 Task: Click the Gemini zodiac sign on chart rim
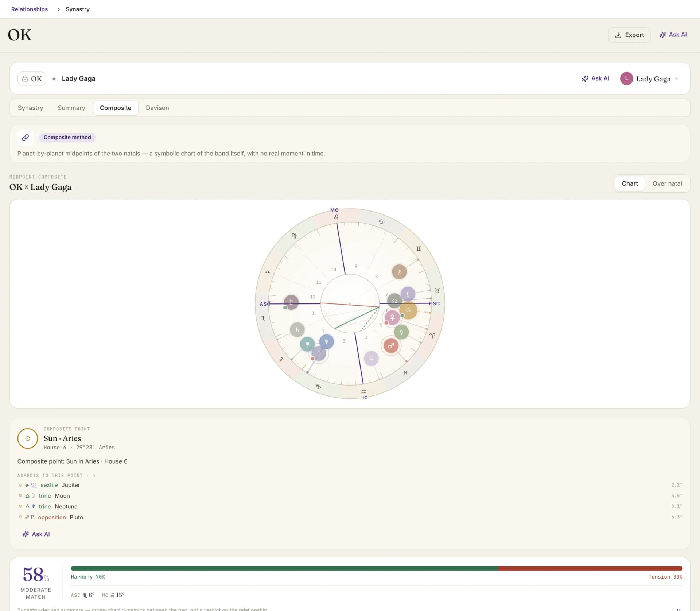[x=419, y=248]
